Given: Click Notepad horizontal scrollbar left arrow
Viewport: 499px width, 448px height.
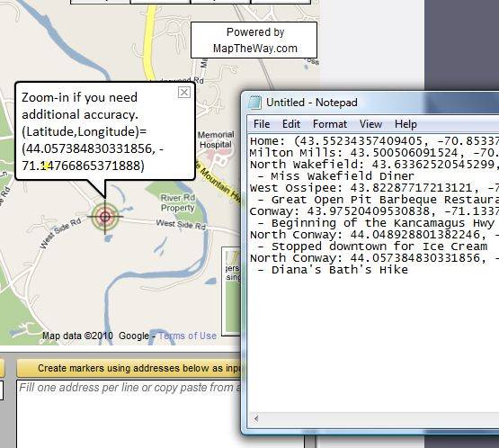Looking at the screenshot, I should [x=256, y=418].
